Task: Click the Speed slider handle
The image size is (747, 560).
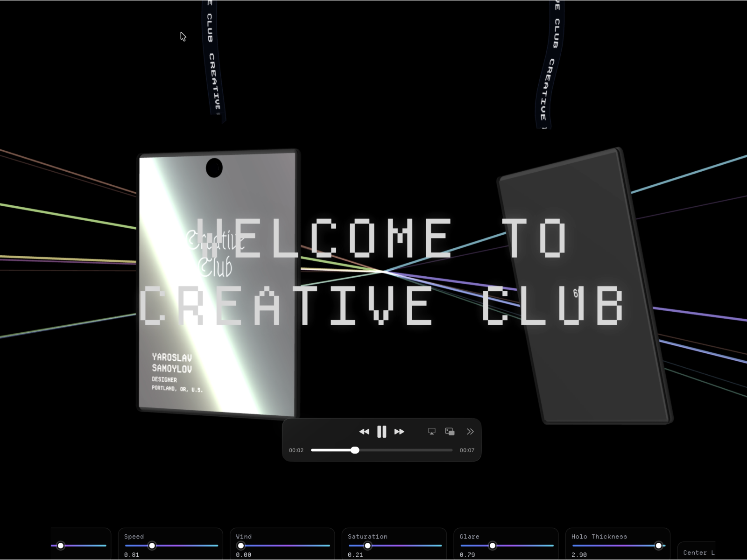Action: point(152,546)
